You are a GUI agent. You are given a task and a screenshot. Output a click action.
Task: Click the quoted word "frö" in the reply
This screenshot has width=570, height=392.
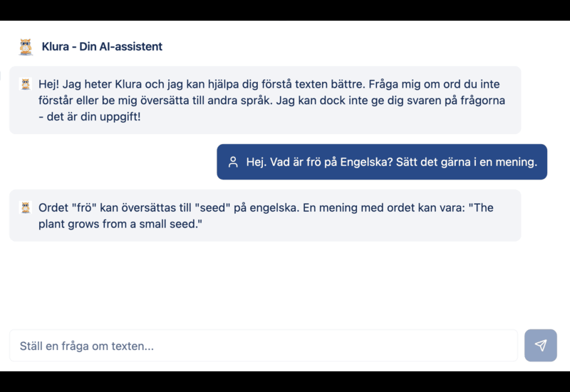[83, 208]
